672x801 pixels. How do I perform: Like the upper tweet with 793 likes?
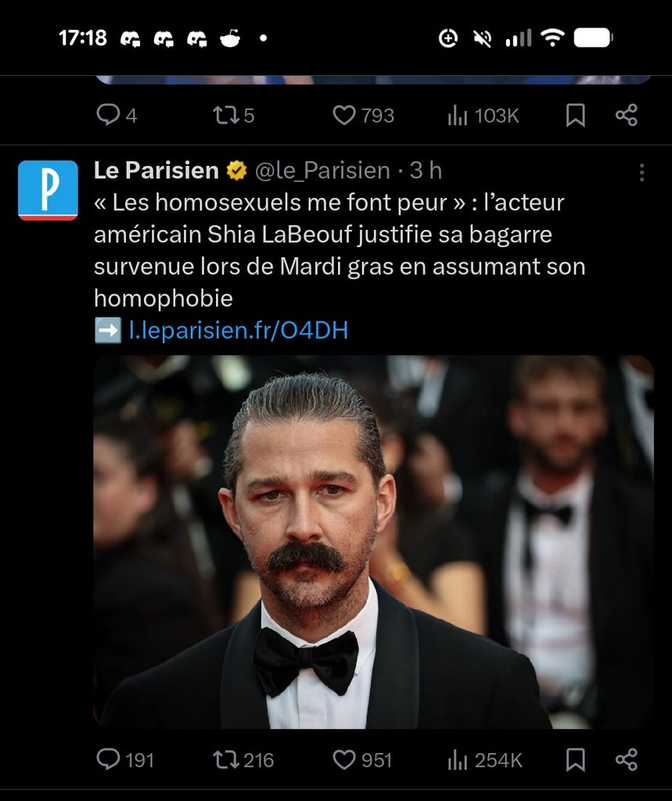tap(344, 116)
